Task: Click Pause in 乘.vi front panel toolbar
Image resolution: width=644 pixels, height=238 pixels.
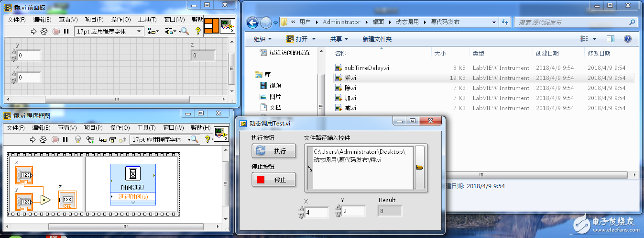Action: 66,32
